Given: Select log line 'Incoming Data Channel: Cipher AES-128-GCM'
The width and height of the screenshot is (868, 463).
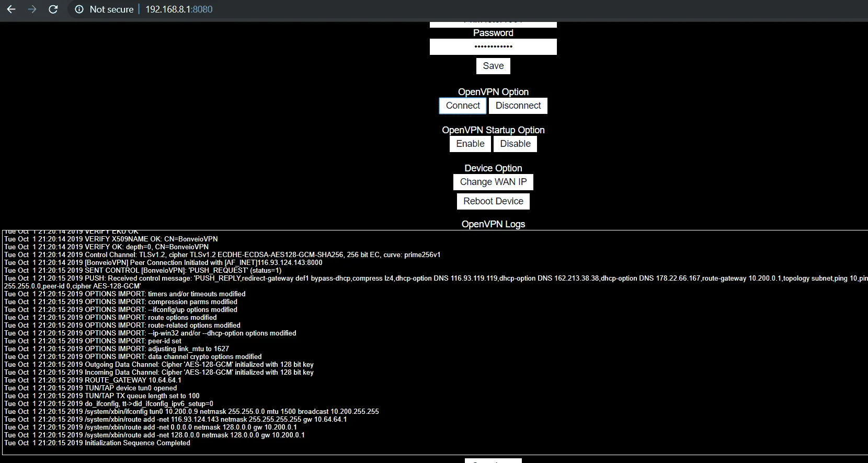Looking at the screenshot, I should pos(159,372).
